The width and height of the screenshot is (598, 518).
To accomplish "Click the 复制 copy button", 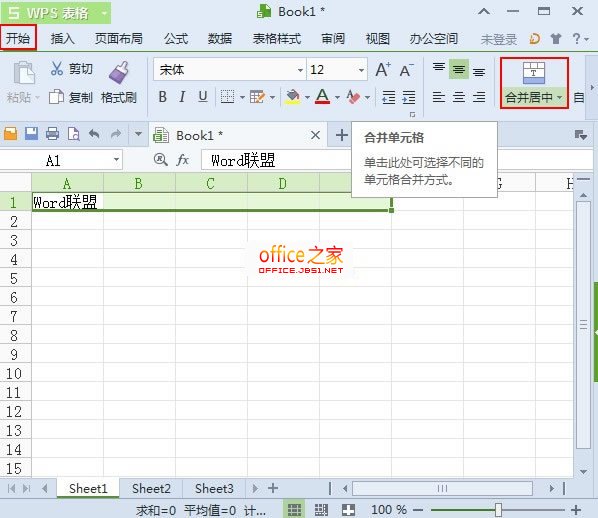I will (x=71, y=97).
